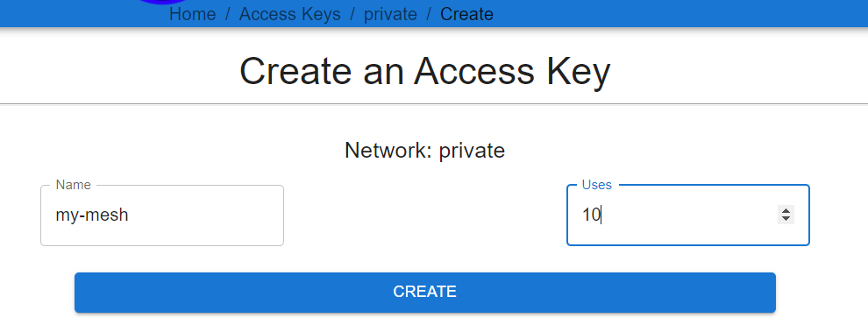This screenshot has height=332, width=868.
Task: Click the value 10 in the Uses field
Action: pyautogui.click(x=591, y=215)
